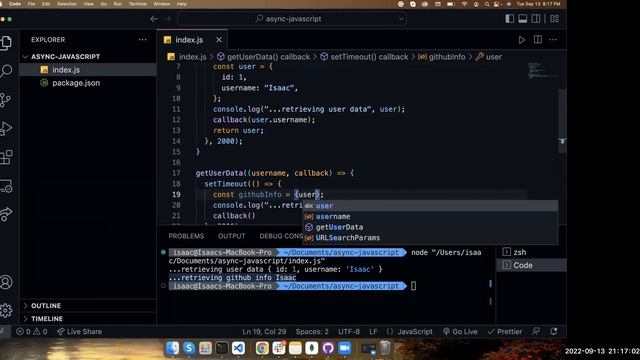This screenshot has height=360, width=640.
Task: Open Slack in the Dock
Action: 279,348
